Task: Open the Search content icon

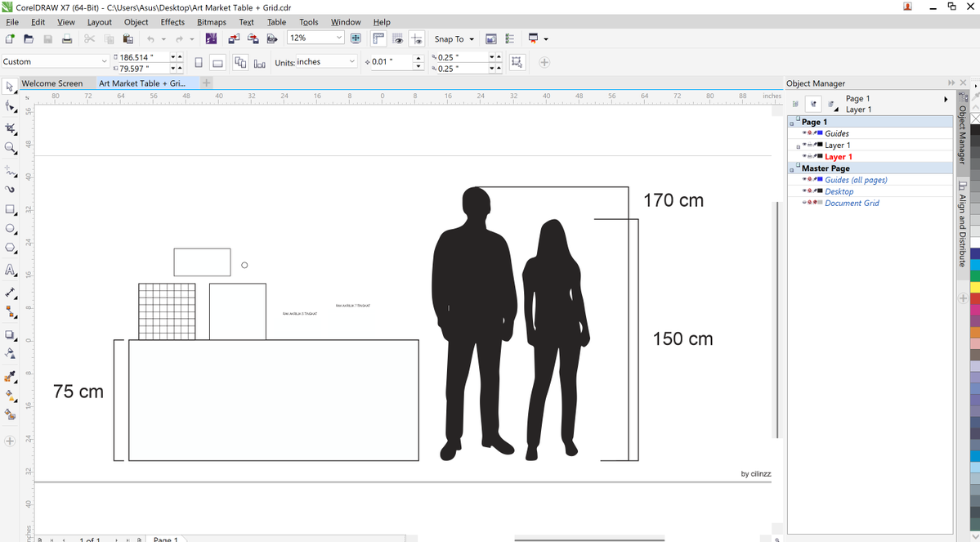Action: (211, 38)
